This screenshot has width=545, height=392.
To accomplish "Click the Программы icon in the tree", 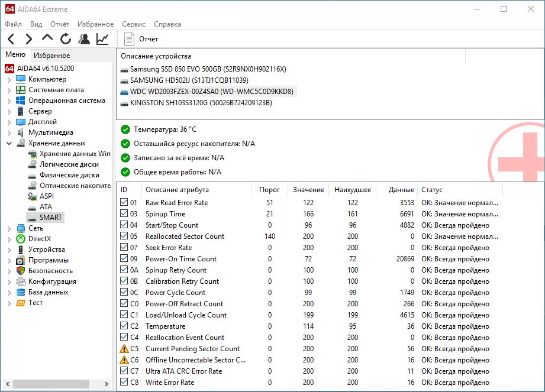I will pos(21,260).
